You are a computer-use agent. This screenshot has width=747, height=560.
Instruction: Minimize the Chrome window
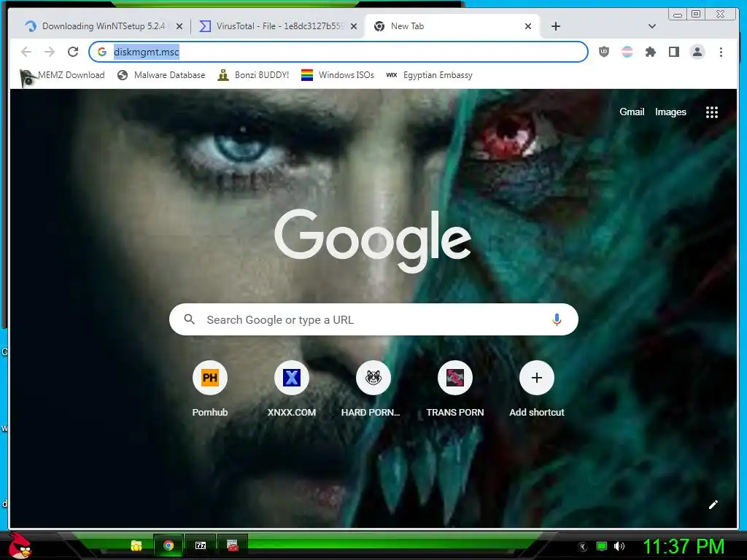point(678,15)
